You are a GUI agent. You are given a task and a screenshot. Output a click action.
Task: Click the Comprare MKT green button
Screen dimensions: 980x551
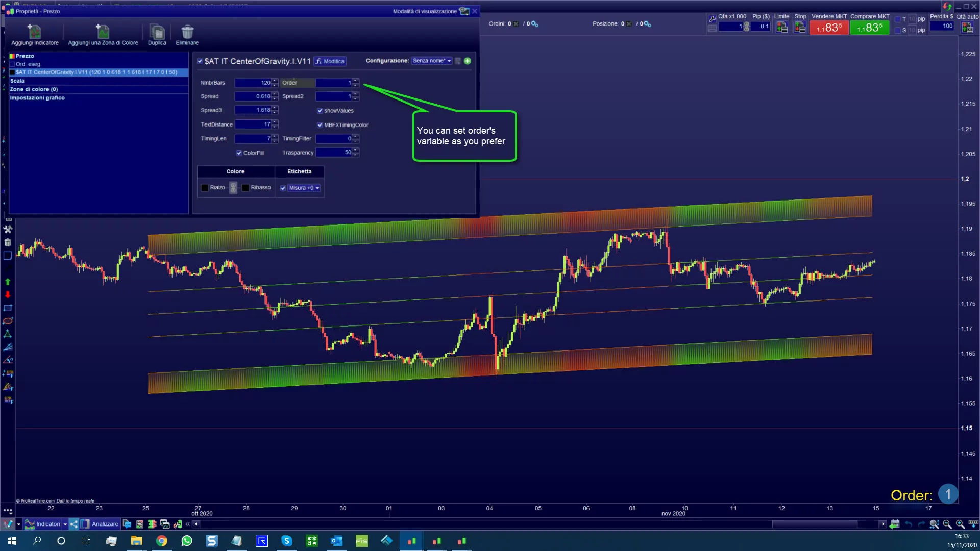point(870,28)
